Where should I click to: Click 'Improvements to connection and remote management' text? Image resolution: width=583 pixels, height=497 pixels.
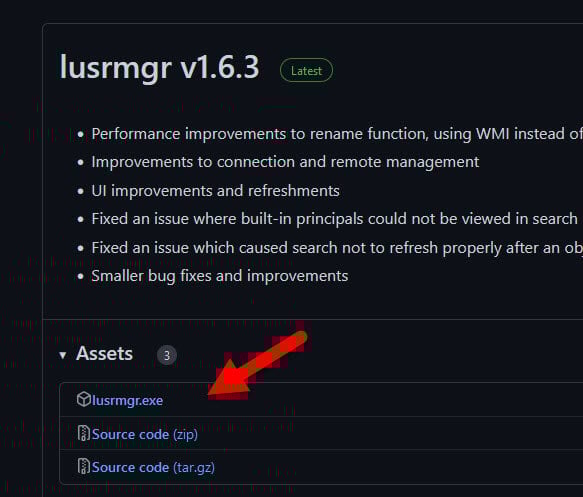pyautogui.click(x=285, y=162)
